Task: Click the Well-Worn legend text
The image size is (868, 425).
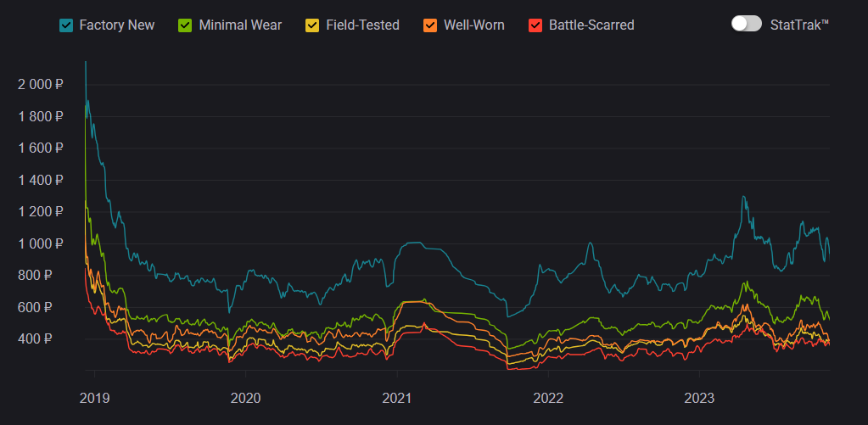Action: click(473, 25)
